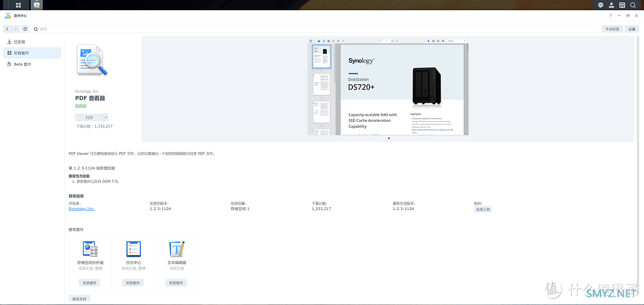Click the 打开 button for PDF 查看器
644x305 pixels.
click(x=89, y=118)
